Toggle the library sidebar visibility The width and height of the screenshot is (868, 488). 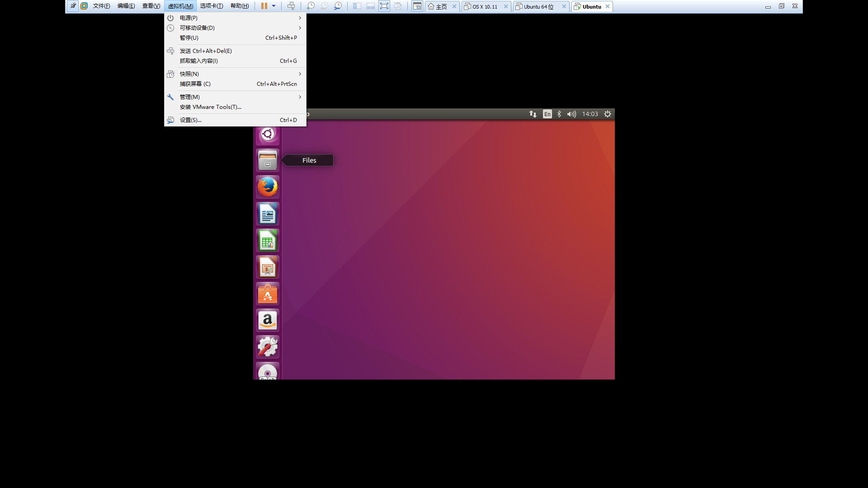pos(357,6)
